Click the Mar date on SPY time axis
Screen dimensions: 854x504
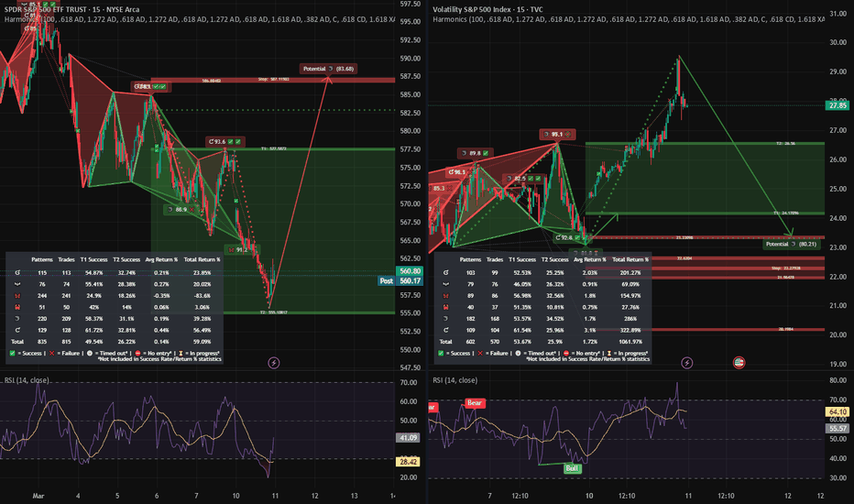click(38, 496)
